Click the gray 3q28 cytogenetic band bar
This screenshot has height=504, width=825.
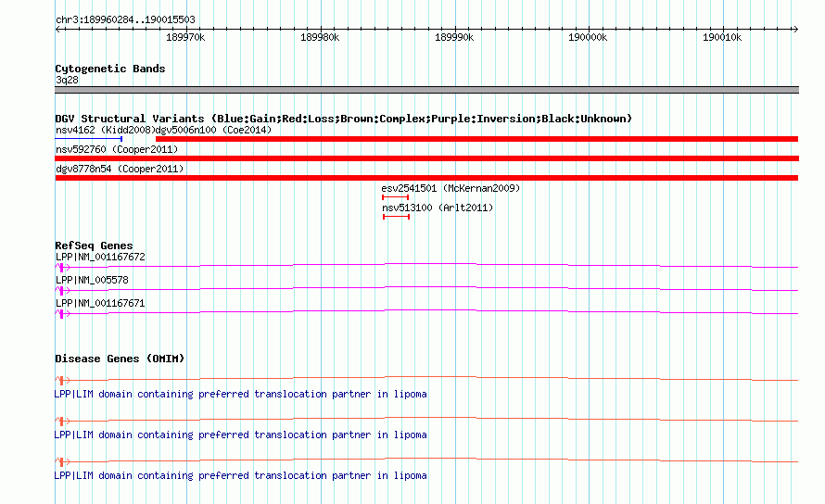(x=426, y=90)
